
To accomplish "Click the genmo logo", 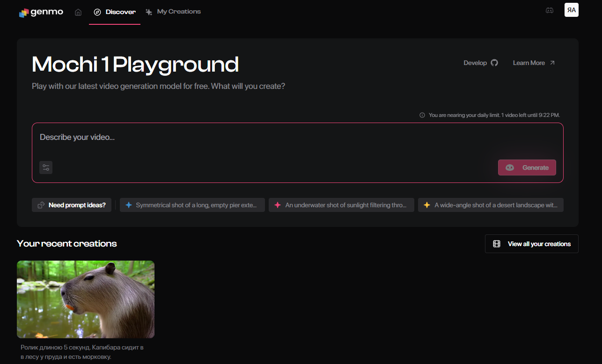I will tap(41, 12).
